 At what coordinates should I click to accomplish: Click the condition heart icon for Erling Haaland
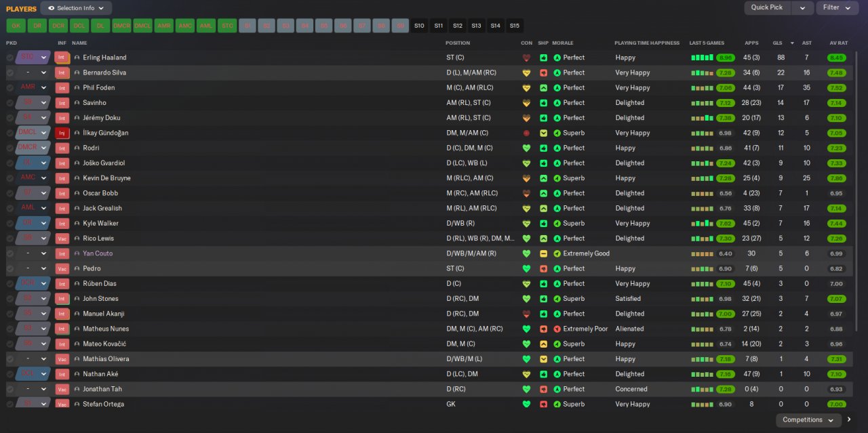point(526,58)
